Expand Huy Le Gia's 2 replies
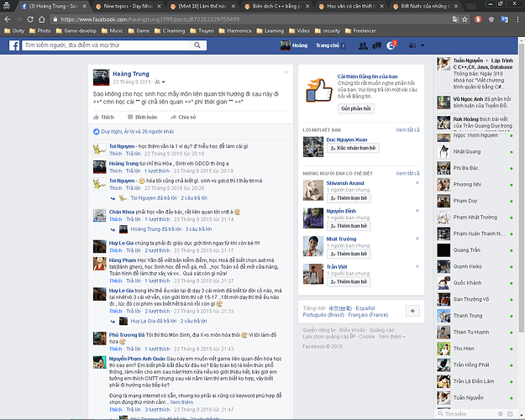525x420 pixels. click(x=169, y=321)
